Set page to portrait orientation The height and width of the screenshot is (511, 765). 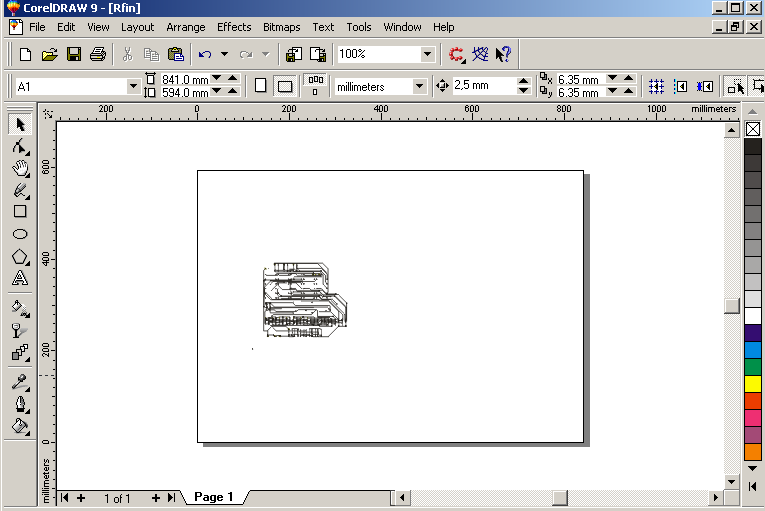click(261, 86)
